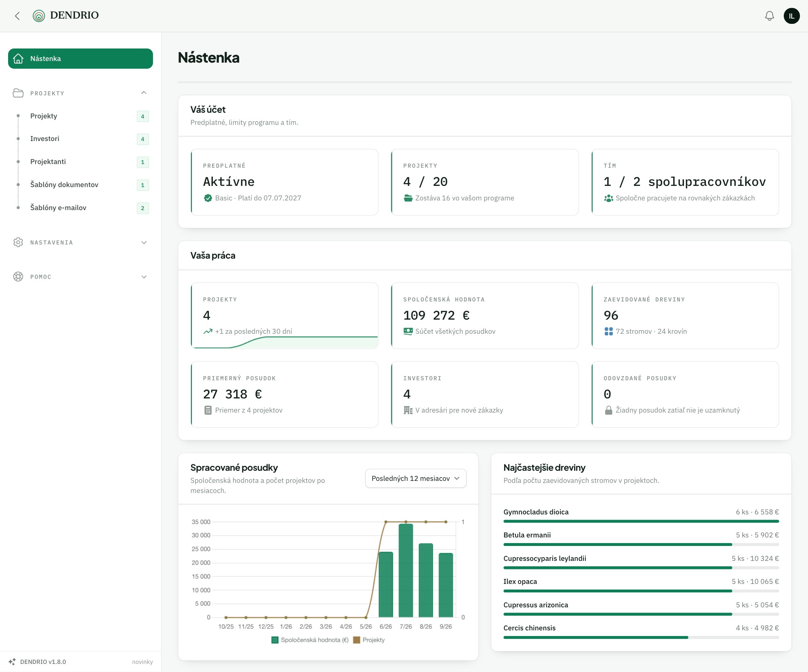Expand the Nastavenia sidebar section
Viewport: 808px width, 672px height.
pyautogui.click(x=143, y=242)
